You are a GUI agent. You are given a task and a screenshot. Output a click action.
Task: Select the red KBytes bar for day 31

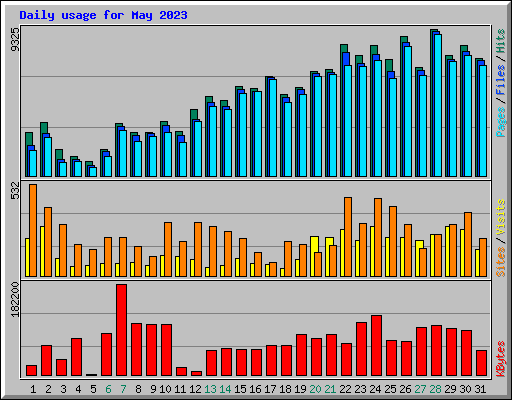[481, 363]
